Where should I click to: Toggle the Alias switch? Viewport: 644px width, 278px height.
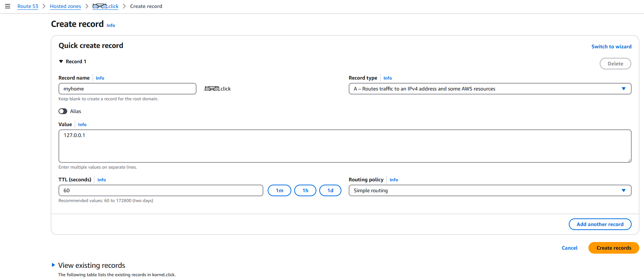(63, 111)
